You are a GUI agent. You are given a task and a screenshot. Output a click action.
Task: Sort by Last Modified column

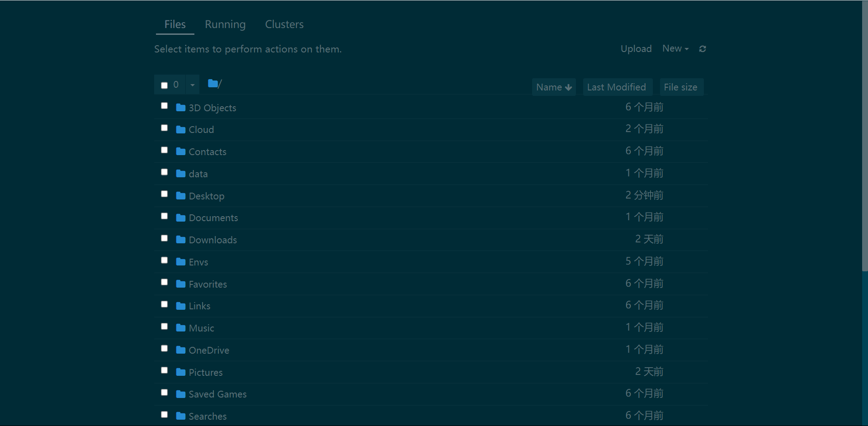[617, 87]
